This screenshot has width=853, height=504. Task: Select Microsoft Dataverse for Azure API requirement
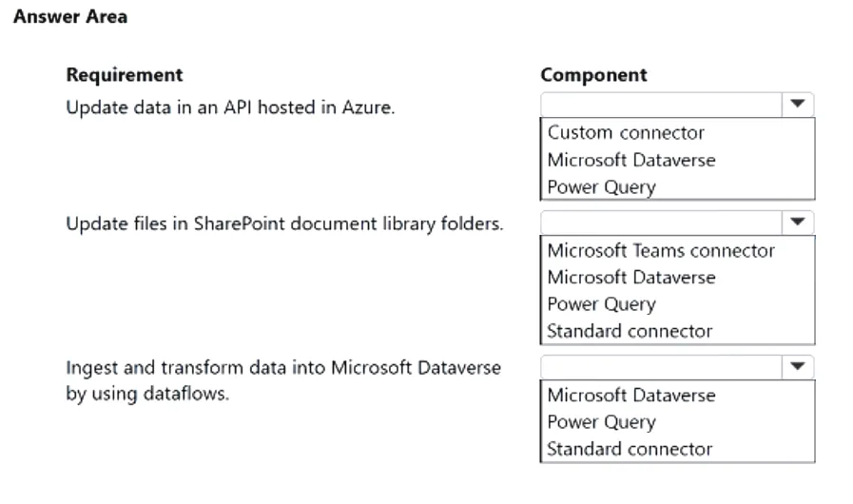pyautogui.click(x=631, y=160)
